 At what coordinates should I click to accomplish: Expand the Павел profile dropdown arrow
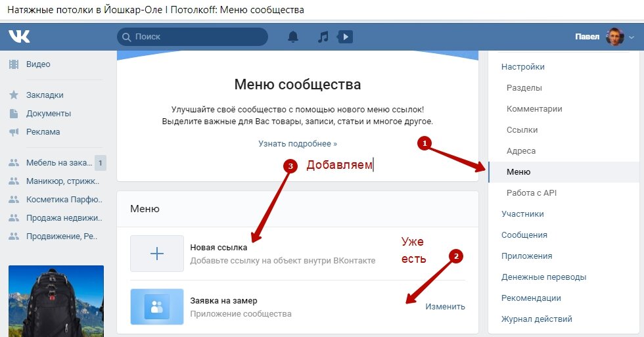click(x=632, y=37)
